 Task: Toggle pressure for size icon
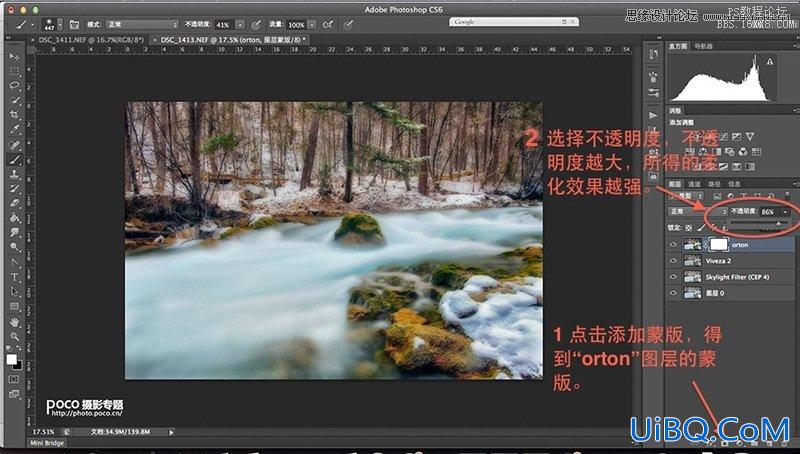point(348,24)
